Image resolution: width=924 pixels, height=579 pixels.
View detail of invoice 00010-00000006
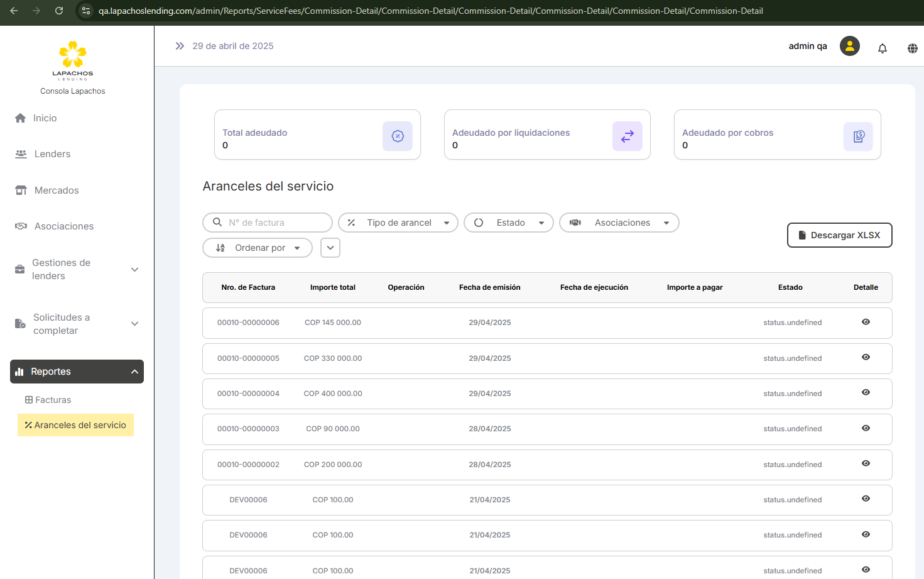866,322
